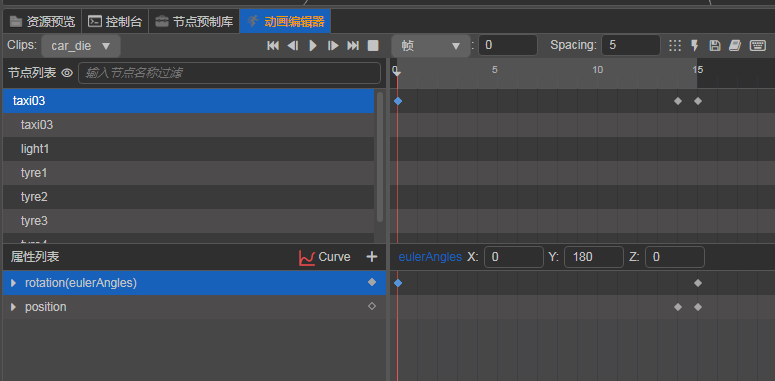Open the keyboard shortcuts icon

[x=758, y=45]
